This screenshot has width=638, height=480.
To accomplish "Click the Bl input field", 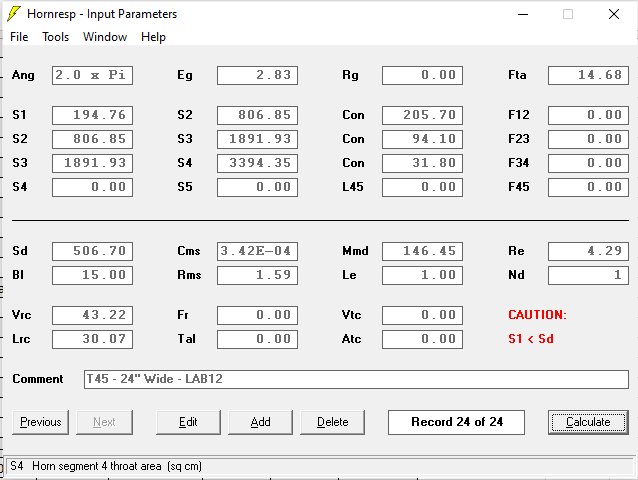I will [x=92, y=275].
